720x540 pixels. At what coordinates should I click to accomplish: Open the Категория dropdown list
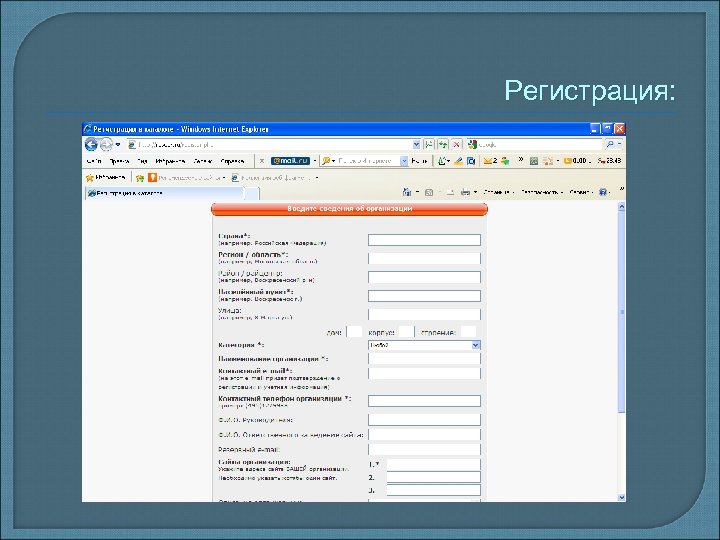424,345
